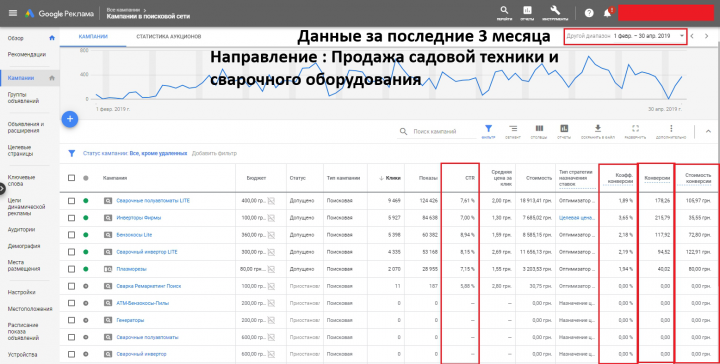Click the Google Реклама logo
The width and height of the screenshot is (720, 364).
coord(59,13)
